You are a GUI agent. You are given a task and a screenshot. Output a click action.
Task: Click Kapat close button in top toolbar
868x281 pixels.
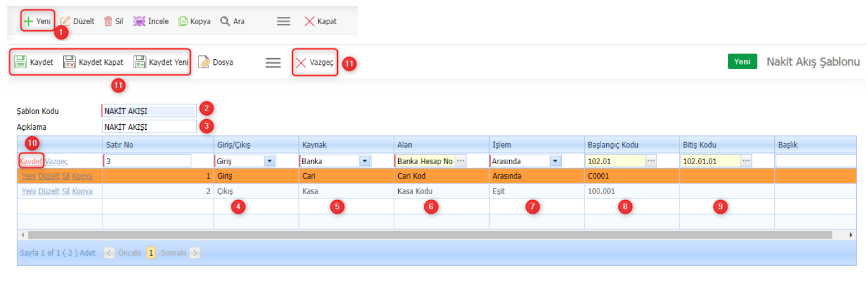(320, 21)
